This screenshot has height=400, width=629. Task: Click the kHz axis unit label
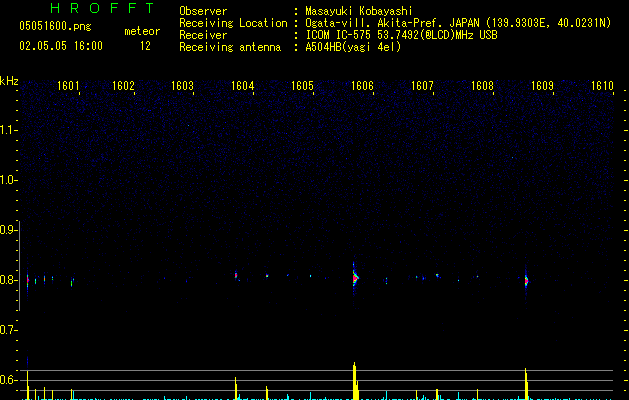9,81
